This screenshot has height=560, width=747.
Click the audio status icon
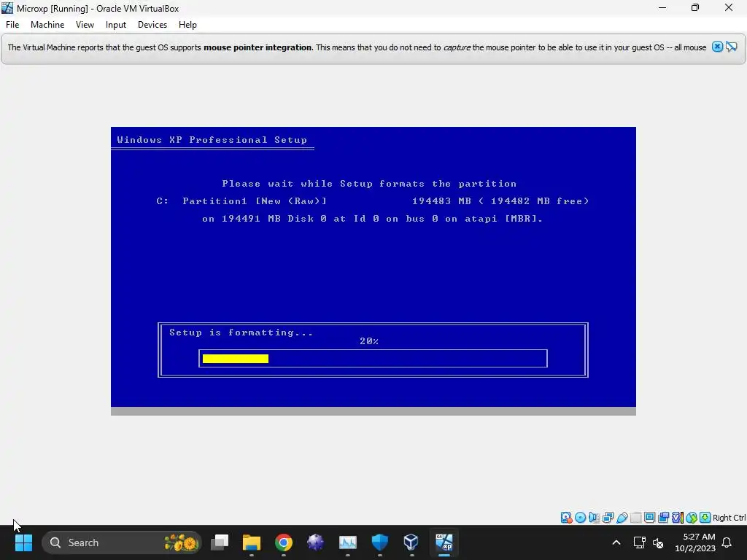click(594, 518)
